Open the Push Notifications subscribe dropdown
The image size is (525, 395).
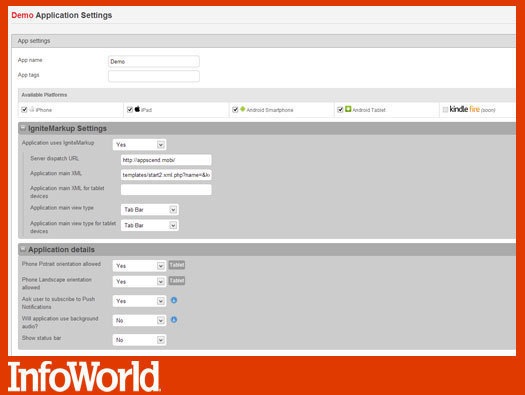139,301
